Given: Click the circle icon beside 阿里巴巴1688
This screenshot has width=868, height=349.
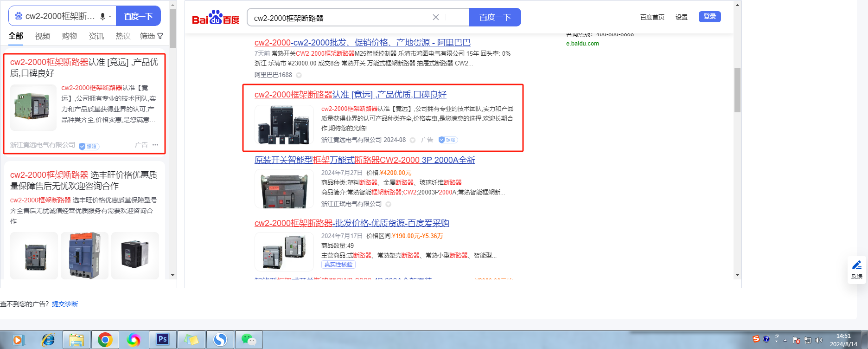Looking at the screenshot, I should [x=299, y=75].
